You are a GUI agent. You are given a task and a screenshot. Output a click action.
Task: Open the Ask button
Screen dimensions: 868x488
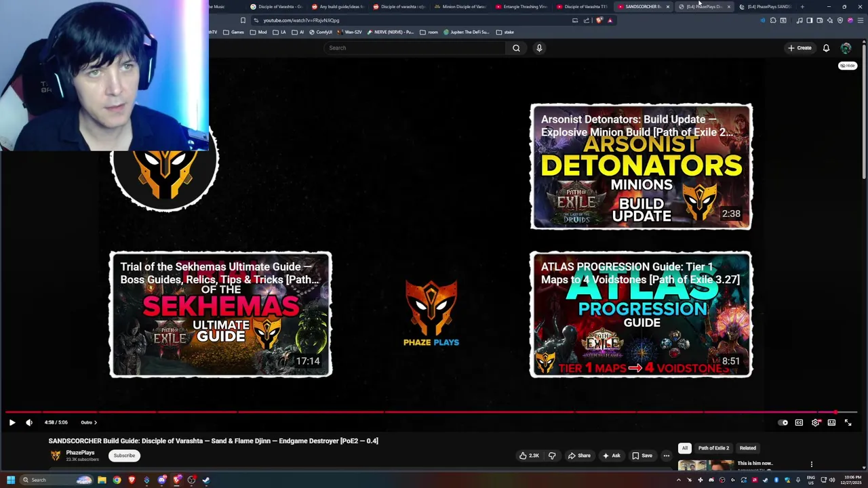610,455
